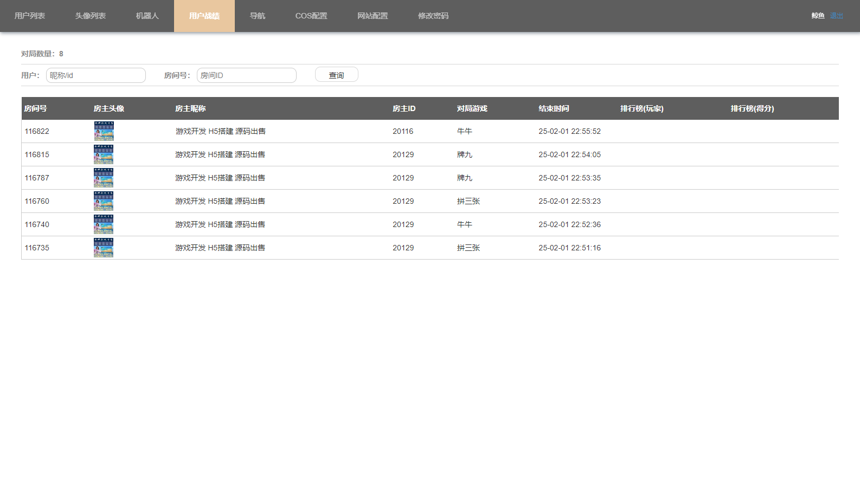This screenshot has width=860, height=504.
Task: Click avatar thumbnail for room 116735
Action: click(x=104, y=248)
